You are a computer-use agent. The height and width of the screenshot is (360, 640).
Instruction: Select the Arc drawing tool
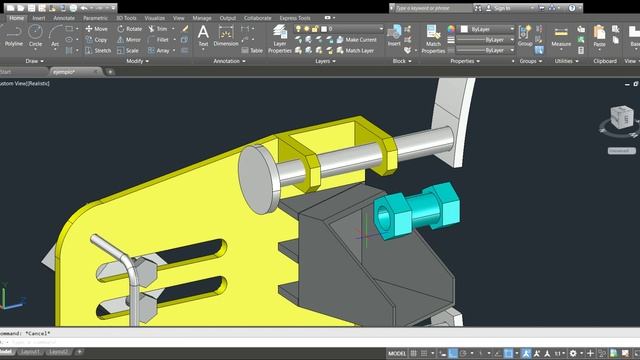click(x=55, y=36)
